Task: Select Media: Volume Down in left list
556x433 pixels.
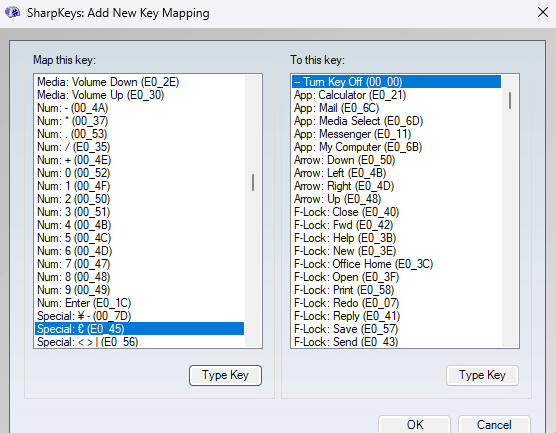Action: (x=139, y=82)
